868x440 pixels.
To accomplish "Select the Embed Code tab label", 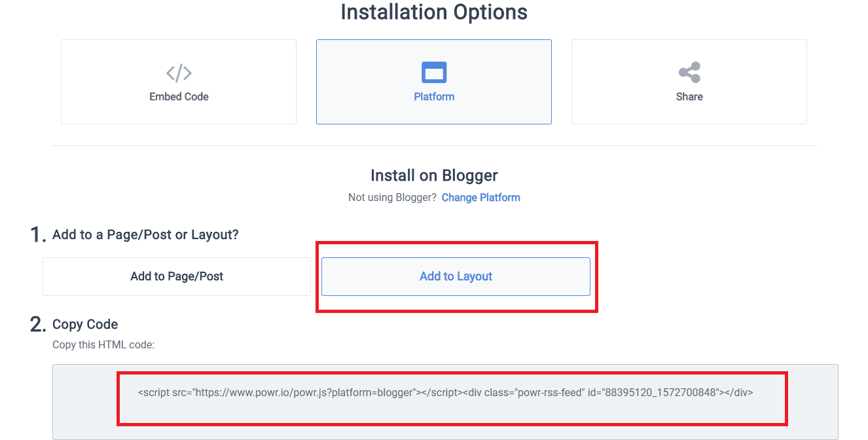I will (x=179, y=97).
